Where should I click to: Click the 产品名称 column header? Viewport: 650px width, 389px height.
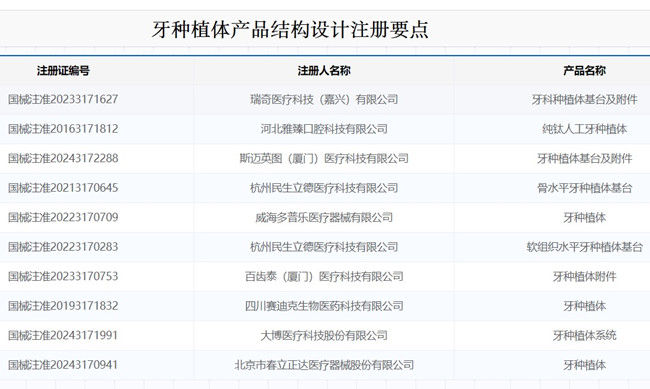[x=584, y=71]
